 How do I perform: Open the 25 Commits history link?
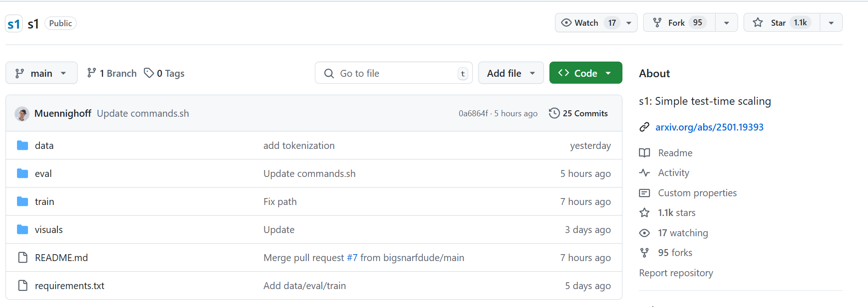coord(585,114)
